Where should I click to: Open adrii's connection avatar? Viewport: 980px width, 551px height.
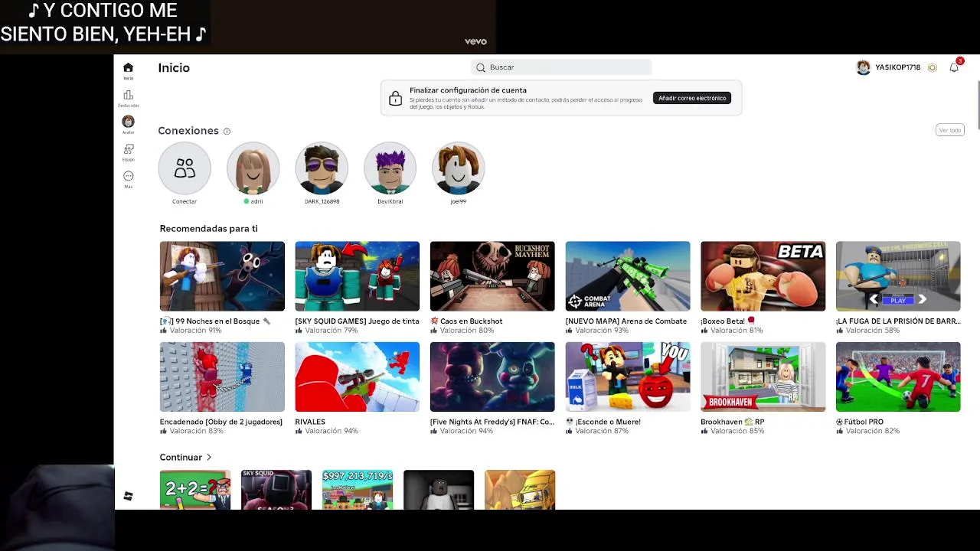click(x=253, y=168)
